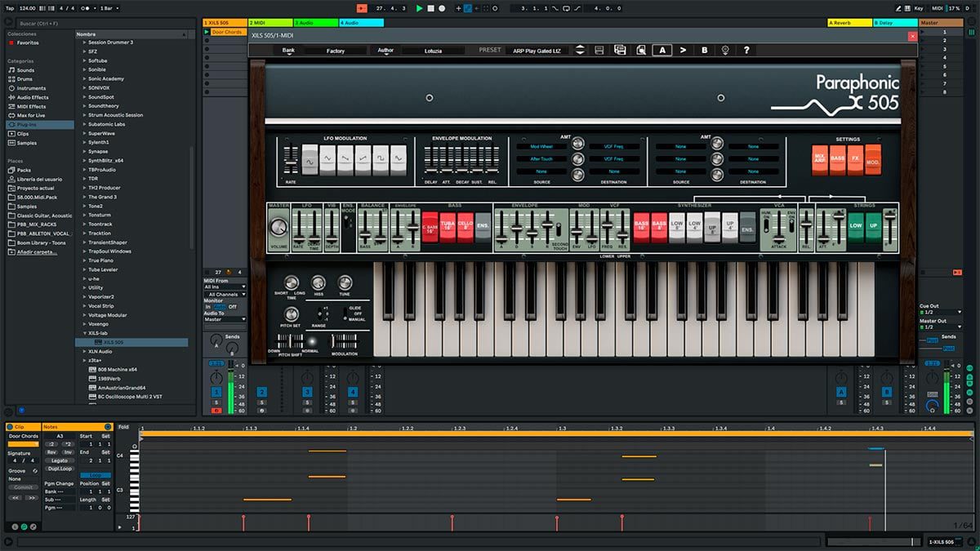Click the Dupl.Loop button
This screenshot has height=551, width=980.
(x=60, y=469)
